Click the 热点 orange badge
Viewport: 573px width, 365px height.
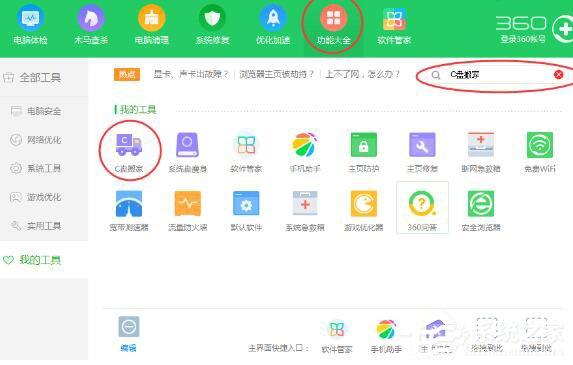click(x=127, y=75)
